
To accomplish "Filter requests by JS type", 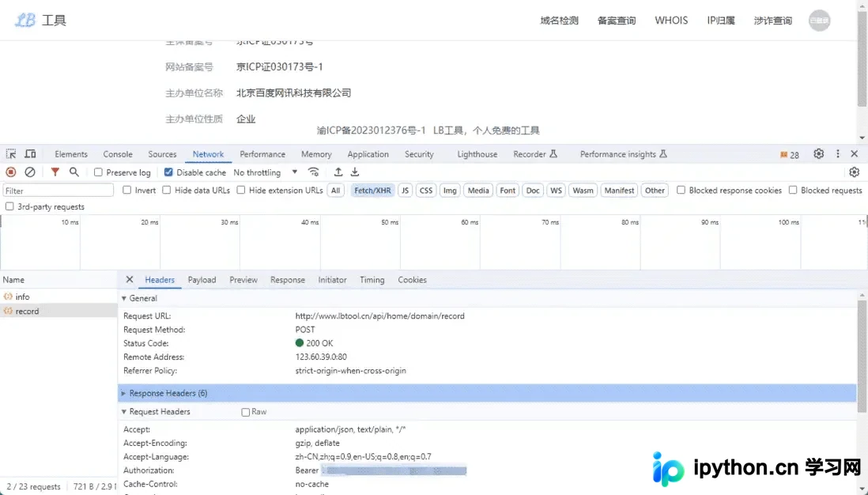I will pyautogui.click(x=406, y=191).
